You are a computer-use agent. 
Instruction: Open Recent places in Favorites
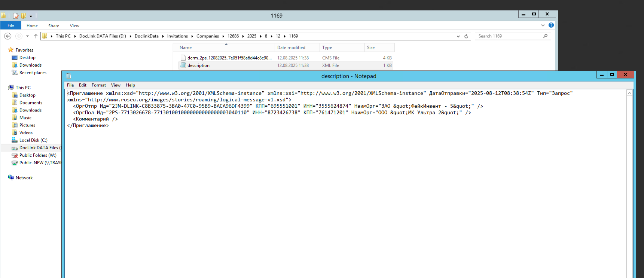click(33, 73)
